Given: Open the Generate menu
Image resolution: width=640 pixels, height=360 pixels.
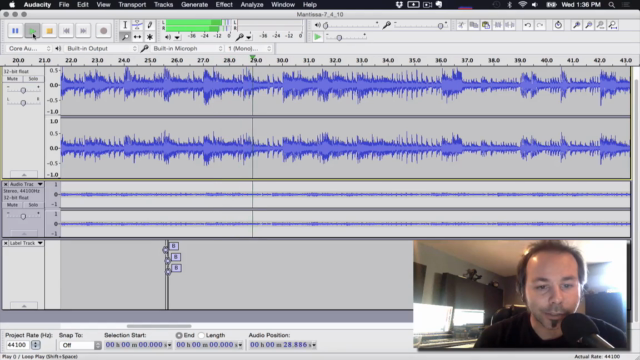Looking at the screenshot, I should pyautogui.click(x=194, y=4).
